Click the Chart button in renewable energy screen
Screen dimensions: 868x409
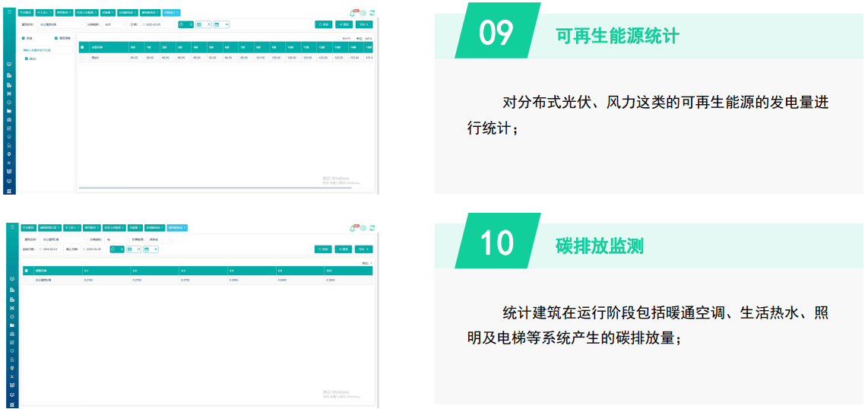[x=344, y=24]
